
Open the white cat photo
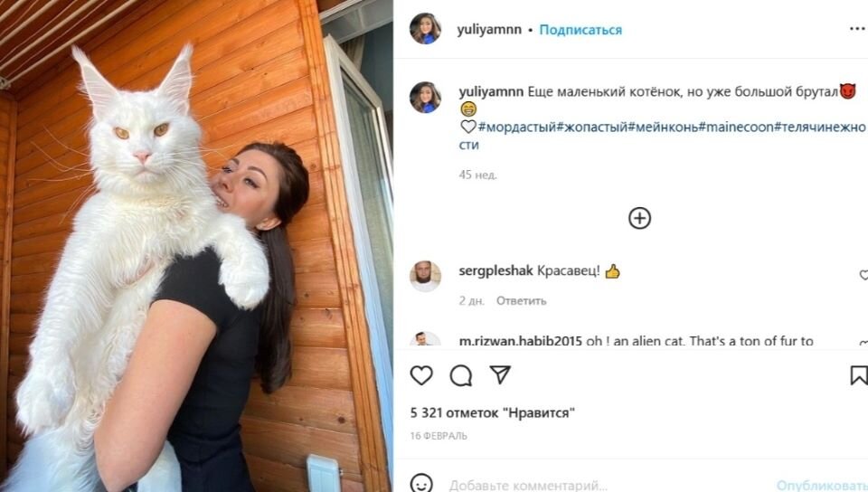[x=196, y=246]
